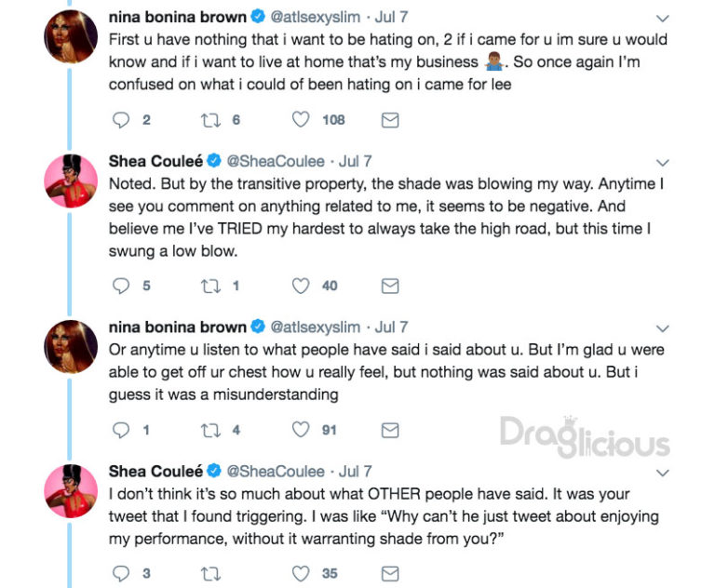The height and width of the screenshot is (588, 715).
Task: Reply to Shea's tweet with 3 replies
Action: pyautogui.click(x=121, y=574)
